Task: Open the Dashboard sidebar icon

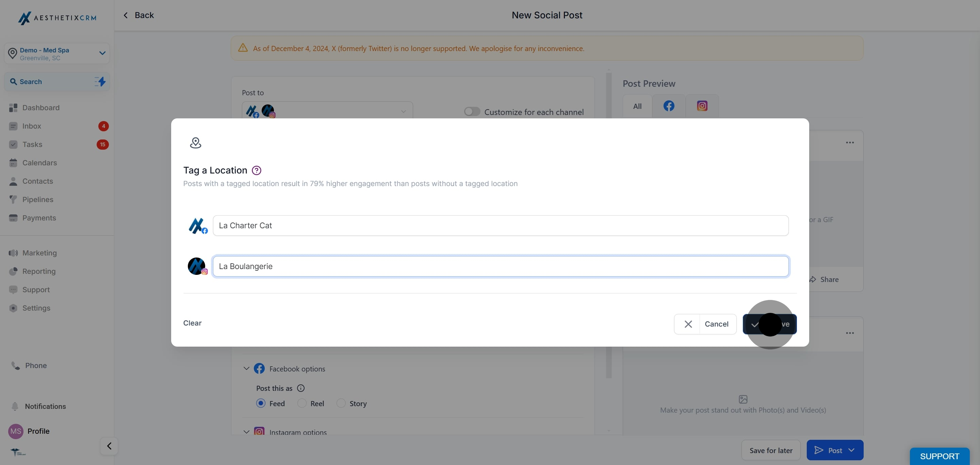Action: click(13, 107)
